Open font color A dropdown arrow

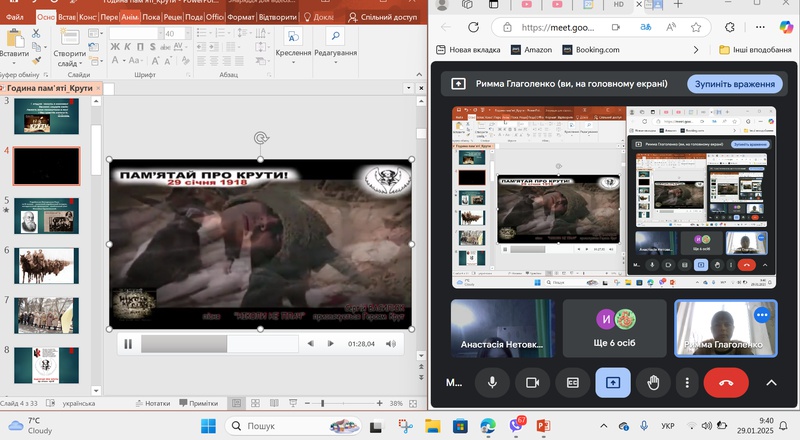124,61
